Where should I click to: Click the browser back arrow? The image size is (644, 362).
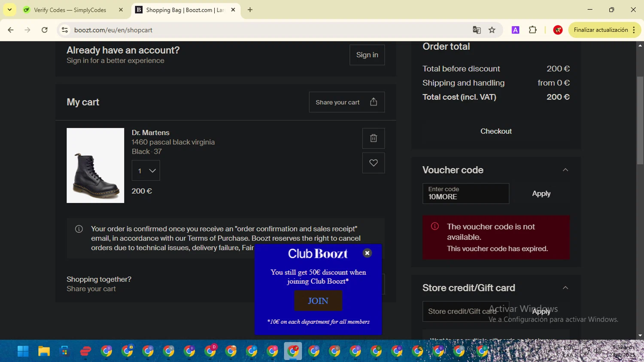11,30
